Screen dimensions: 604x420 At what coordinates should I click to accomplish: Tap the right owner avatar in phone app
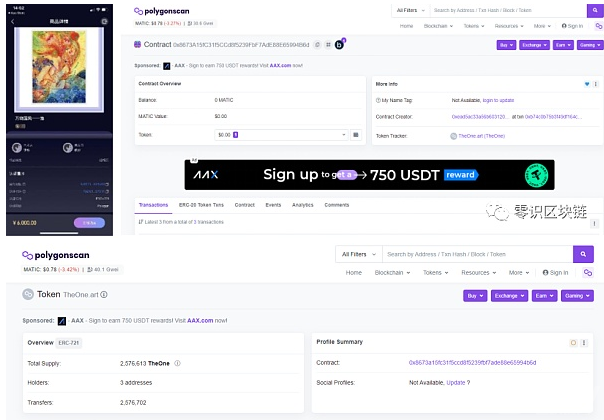[x=68, y=148]
